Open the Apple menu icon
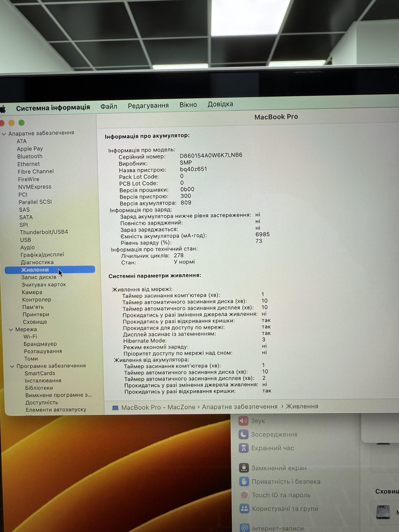This screenshot has width=399, height=532. point(3,109)
